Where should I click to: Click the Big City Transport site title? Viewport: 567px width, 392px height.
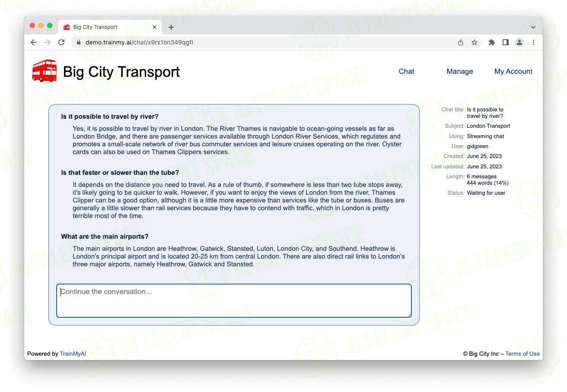pyautogui.click(x=121, y=72)
